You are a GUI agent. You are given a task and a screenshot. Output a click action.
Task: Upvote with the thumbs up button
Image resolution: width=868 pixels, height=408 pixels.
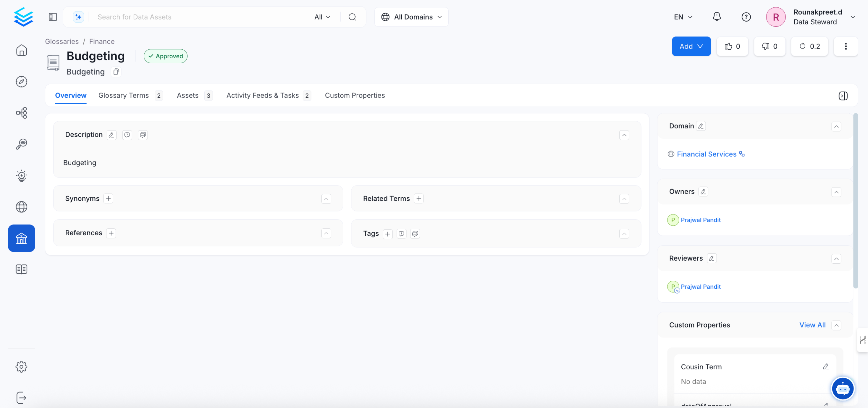click(x=732, y=46)
